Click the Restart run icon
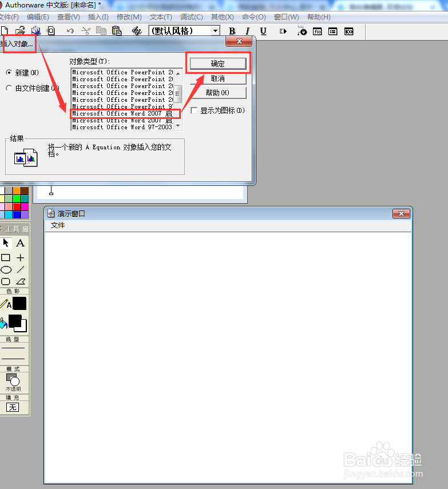Viewport: 448px width, 489px height. pos(283,31)
